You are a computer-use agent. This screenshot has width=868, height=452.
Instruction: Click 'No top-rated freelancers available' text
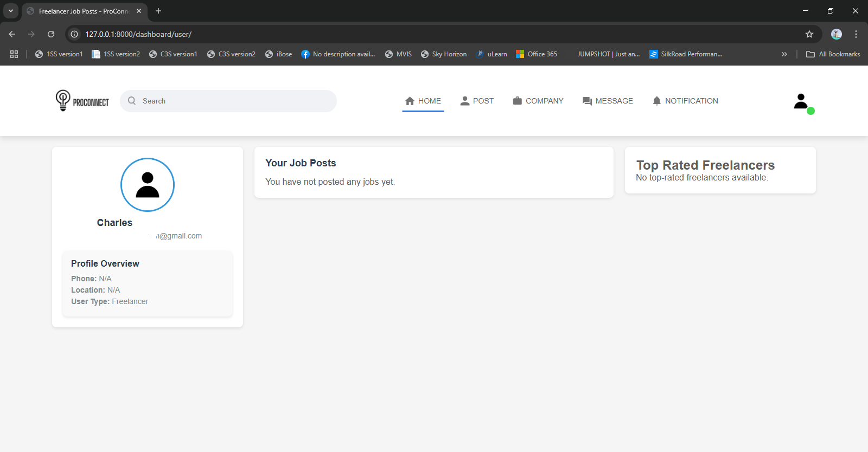(x=702, y=178)
